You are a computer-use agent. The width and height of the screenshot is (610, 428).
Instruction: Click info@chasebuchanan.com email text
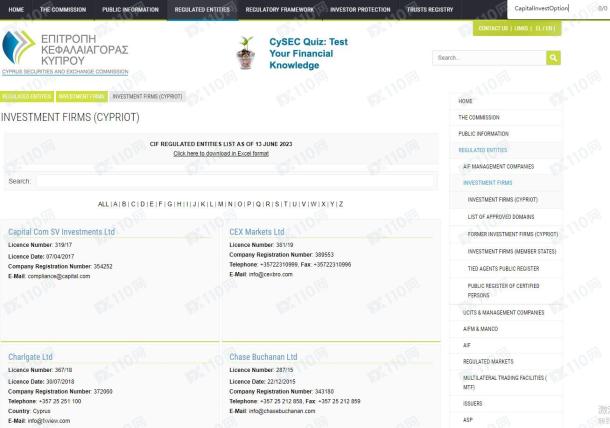[282, 411]
